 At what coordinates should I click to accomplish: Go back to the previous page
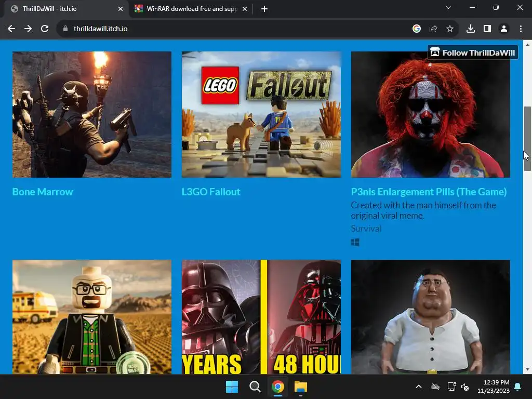click(x=11, y=29)
